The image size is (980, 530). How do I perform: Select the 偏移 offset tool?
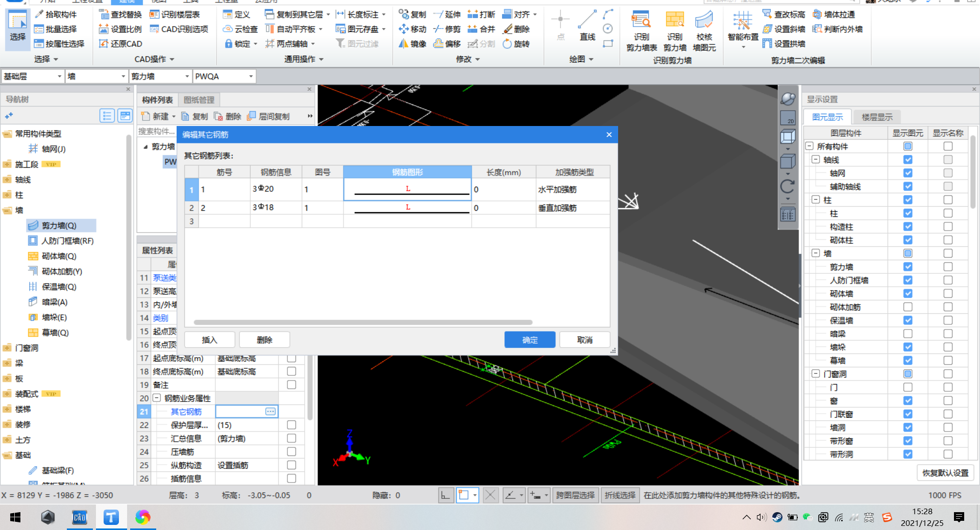447,44
